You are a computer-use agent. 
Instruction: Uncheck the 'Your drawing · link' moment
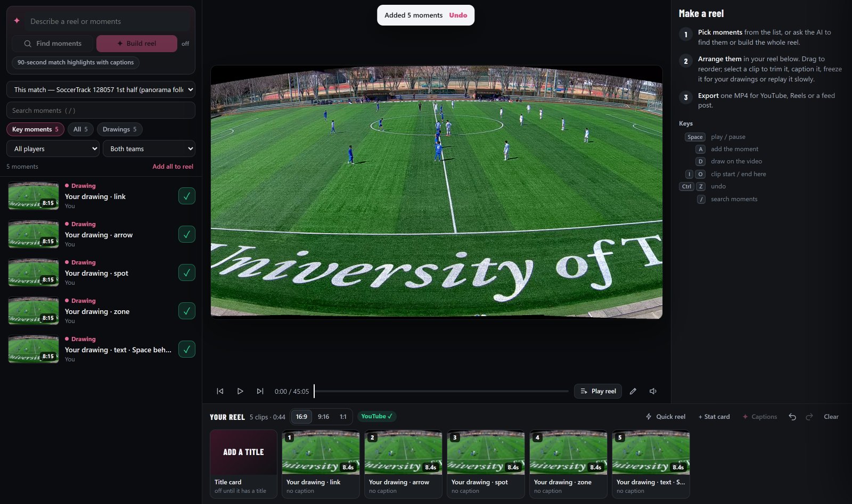187,196
